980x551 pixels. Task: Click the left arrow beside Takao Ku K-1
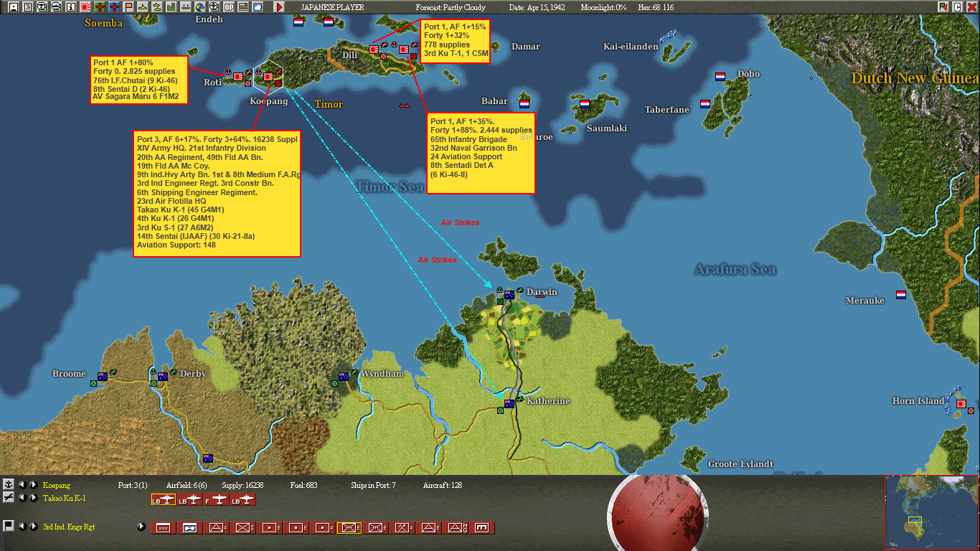[22, 498]
